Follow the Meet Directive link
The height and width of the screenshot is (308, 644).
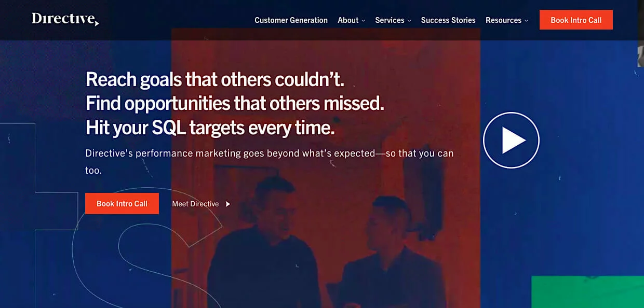(195, 204)
